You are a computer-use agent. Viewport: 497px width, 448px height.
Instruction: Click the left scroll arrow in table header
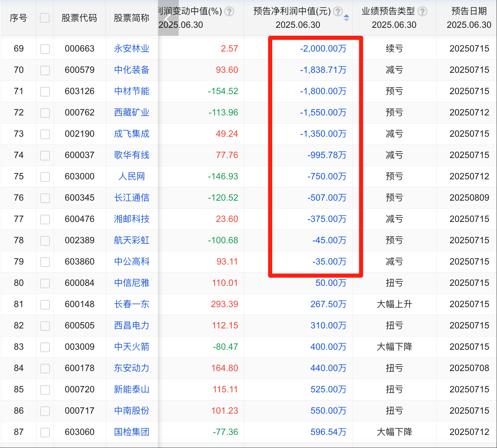[x=168, y=19]
